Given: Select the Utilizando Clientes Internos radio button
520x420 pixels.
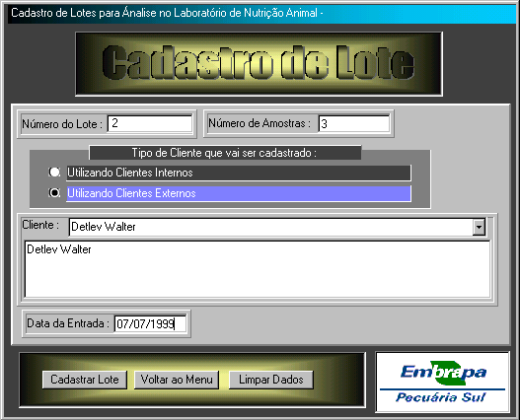Looking at the screenshot, I should pyautogui.click(x=54, y=173).
